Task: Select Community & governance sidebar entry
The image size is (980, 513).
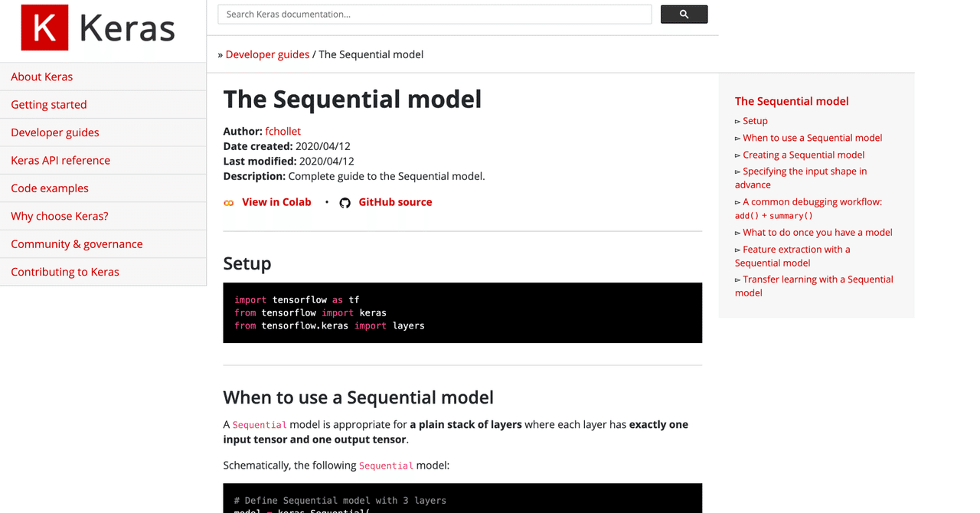Action: [x=77, y=243]
